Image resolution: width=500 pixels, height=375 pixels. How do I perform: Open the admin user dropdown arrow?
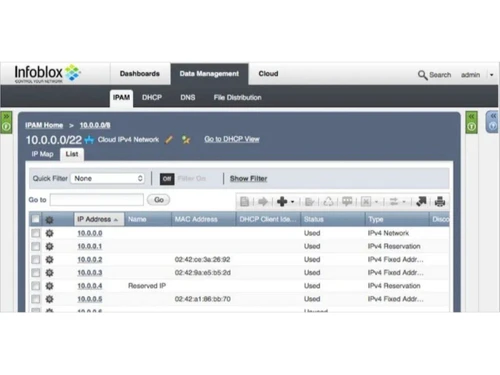pyautogui.click(x=492, y=75)
